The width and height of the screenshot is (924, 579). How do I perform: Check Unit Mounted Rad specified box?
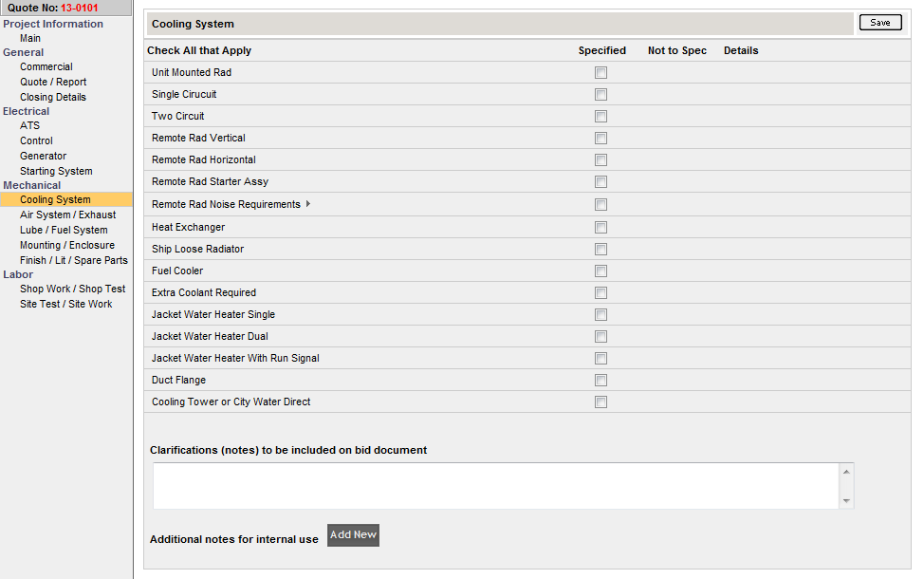(601, 73)
